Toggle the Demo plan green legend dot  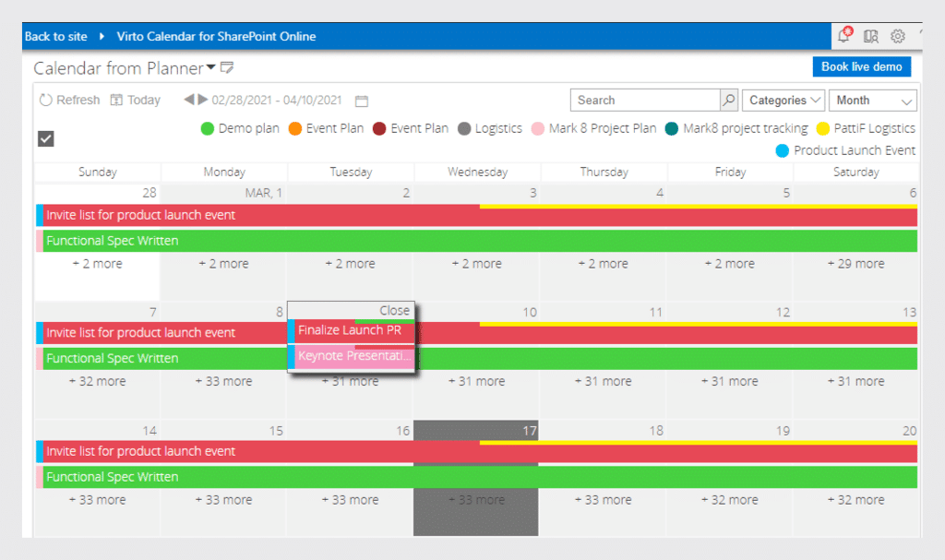point(208,128)
